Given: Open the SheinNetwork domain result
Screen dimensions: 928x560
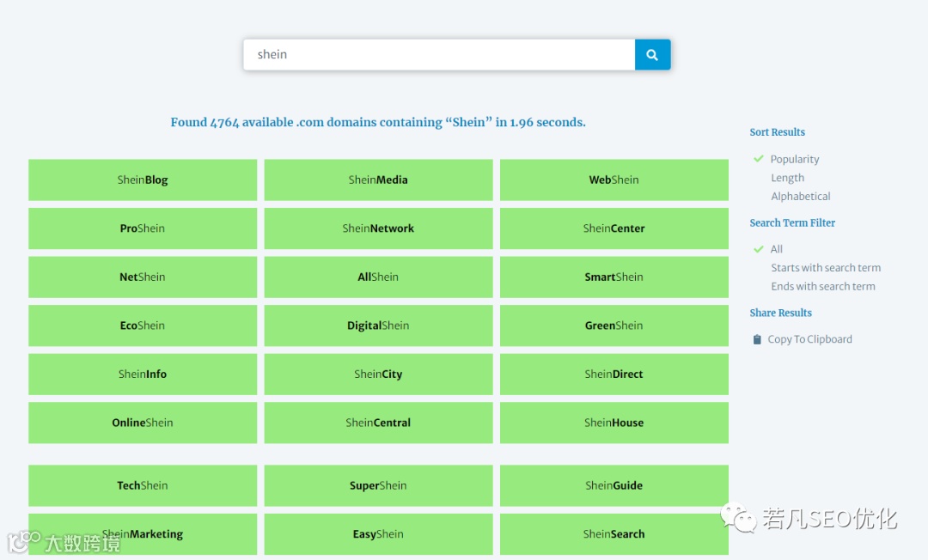Looking at the screenshot, I should click(x=378, y=228).
